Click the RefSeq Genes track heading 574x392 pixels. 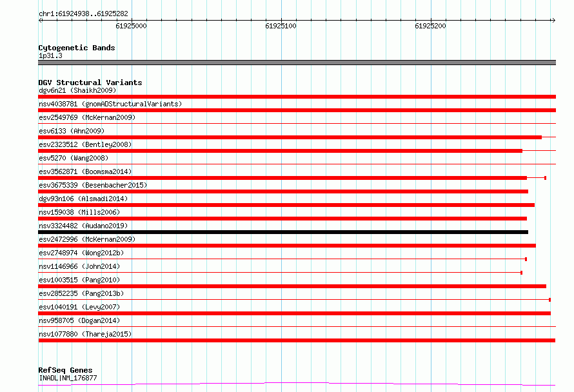click(65, 370)
